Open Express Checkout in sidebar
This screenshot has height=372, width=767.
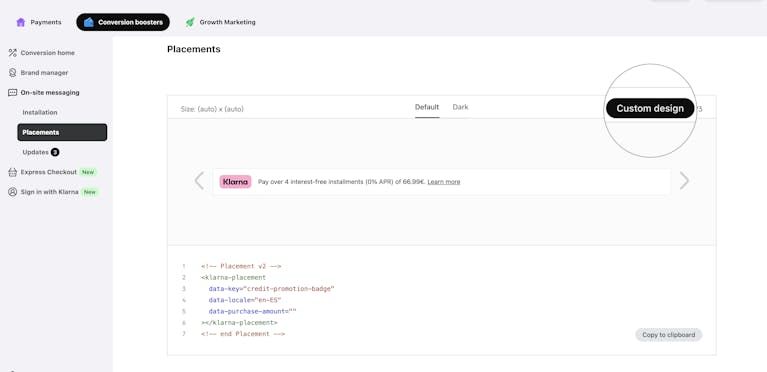click(48, 172)
